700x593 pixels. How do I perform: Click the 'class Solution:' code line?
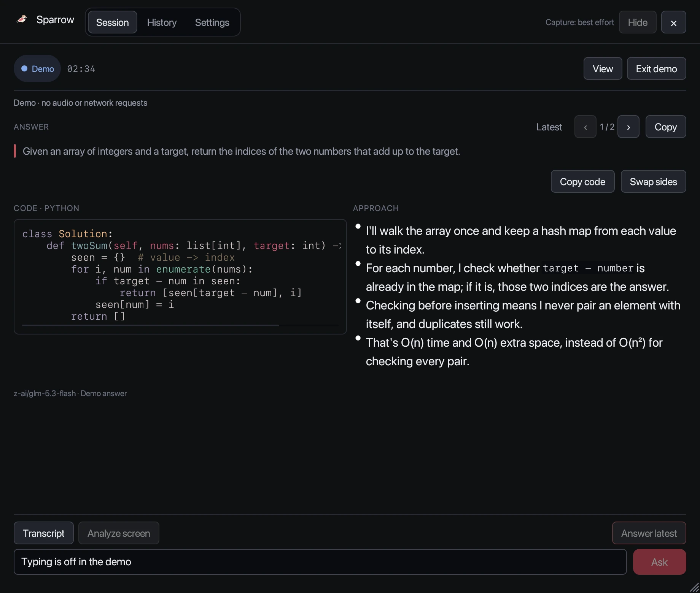[x=67, y=234]
